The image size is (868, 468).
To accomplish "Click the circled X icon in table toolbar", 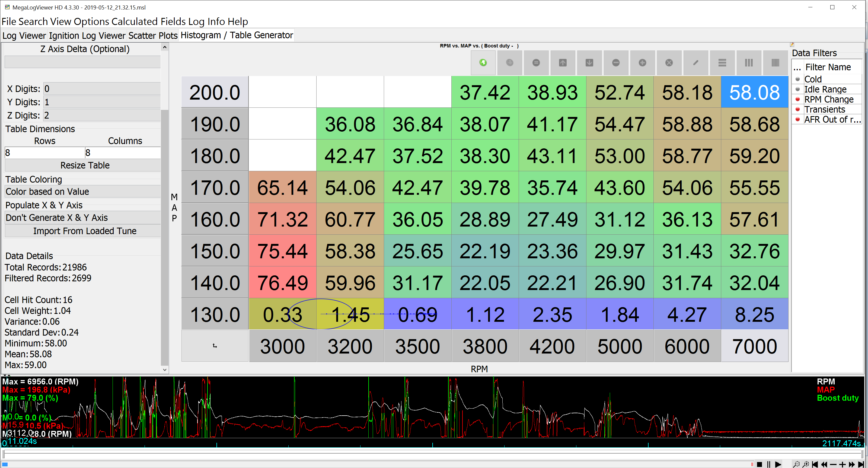I will click(669, 63).
